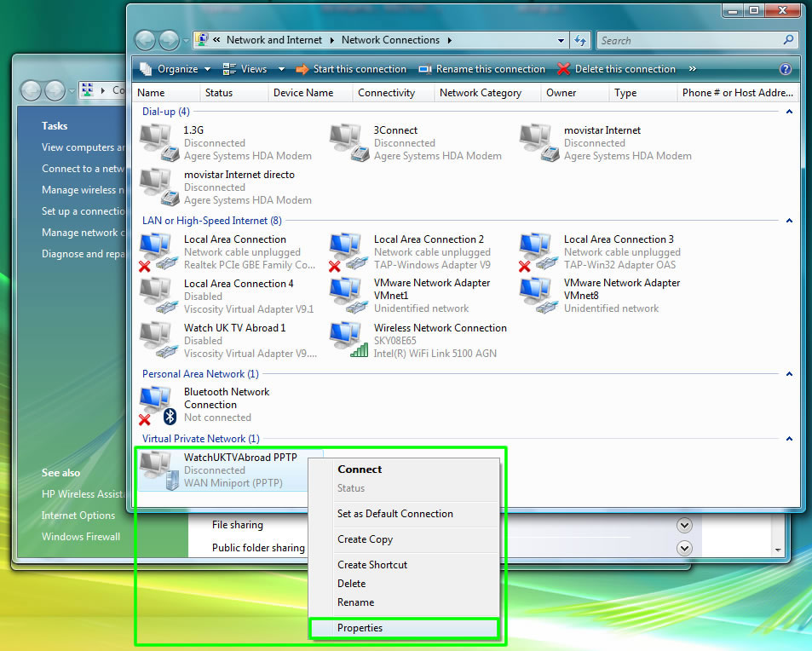The width and height of the screenshot is (812, 651).
Task: Select the Local Area Connection 4 icon
Action: click(x=159, y=297)
